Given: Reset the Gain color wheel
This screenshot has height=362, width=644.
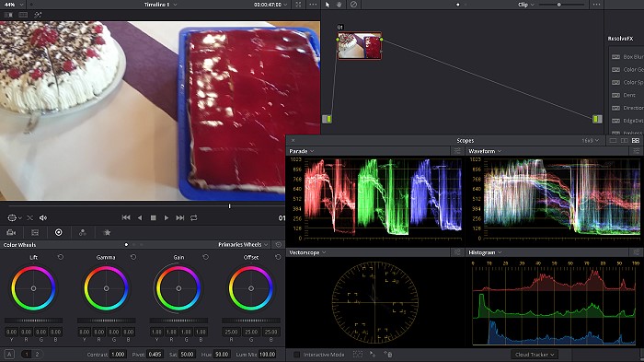Looking at the screenshot, I should 206,257.
